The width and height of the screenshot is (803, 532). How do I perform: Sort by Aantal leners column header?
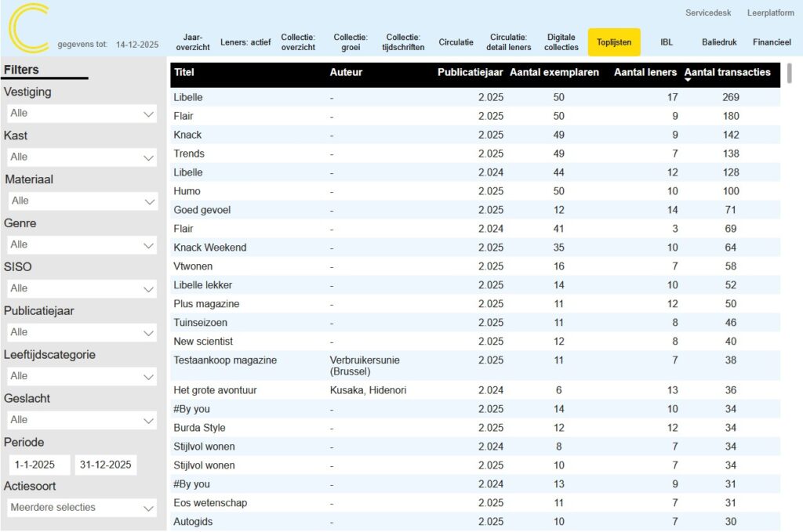(x=645, y=73)
